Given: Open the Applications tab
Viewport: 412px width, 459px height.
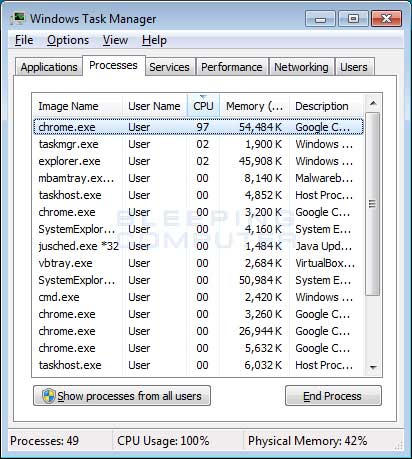Looking at the screenshot, I should tap(49, 67).
